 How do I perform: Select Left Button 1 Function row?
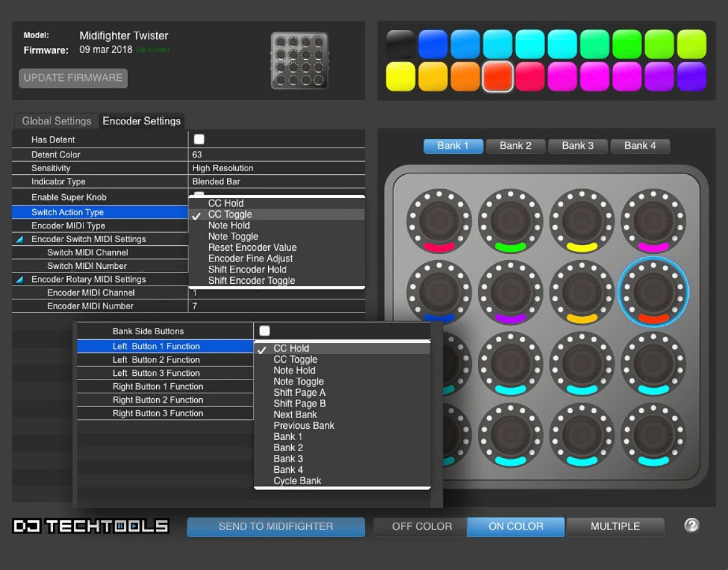tap(165, 346)
